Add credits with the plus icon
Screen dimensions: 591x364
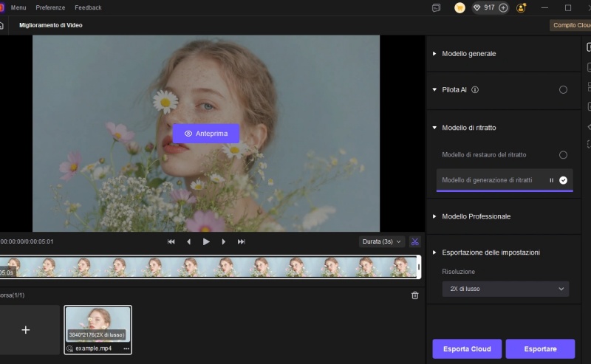tap(503, 7)
